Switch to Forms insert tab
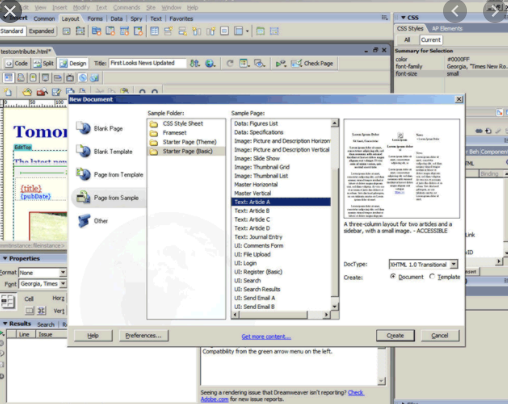This screenshot has height=404, width=508. tap(95, 19)
